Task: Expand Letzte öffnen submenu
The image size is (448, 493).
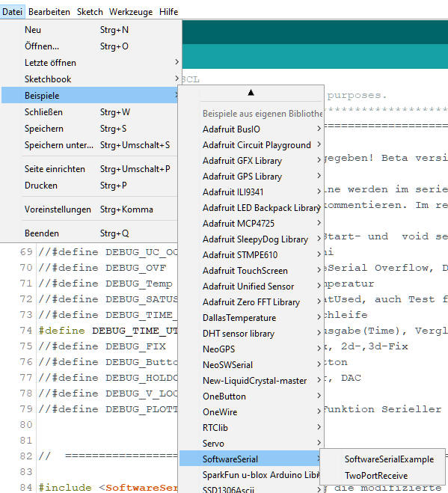Action: [x=90, y=63]
